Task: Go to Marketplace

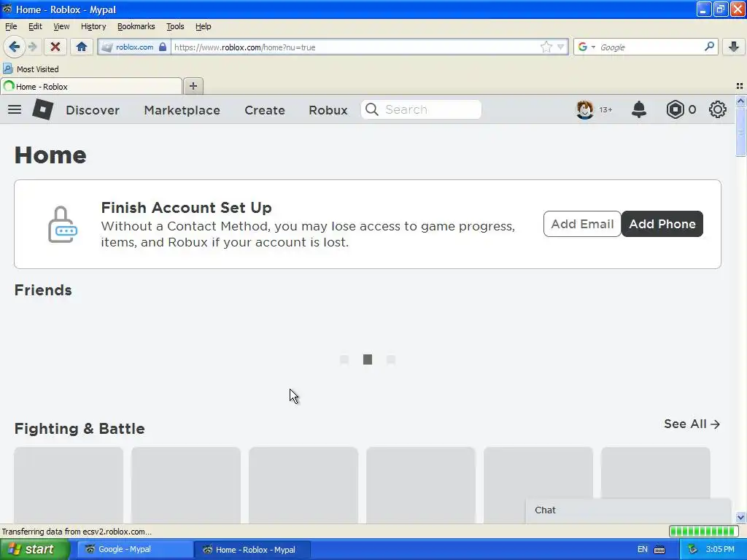Action: click(182, 110)
